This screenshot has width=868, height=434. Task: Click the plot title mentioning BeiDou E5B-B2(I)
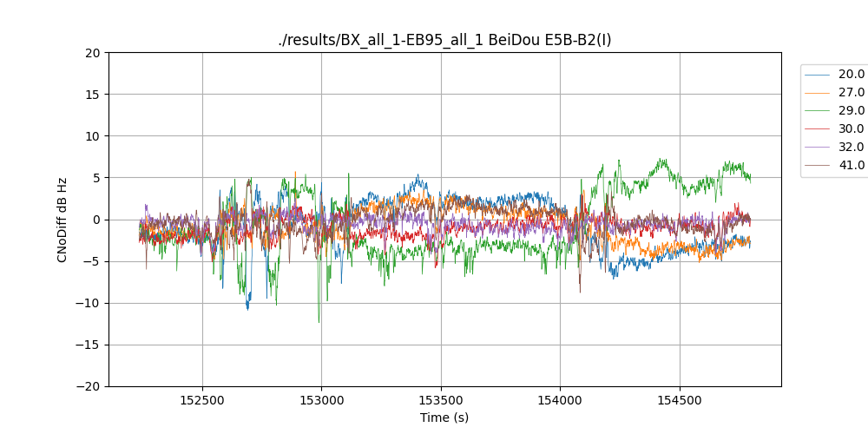(x=444, y=40)
